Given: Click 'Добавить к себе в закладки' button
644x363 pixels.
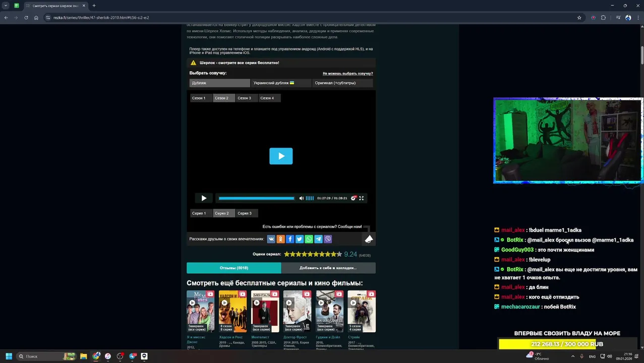Looking at the screenshot, I should click(x=328, y=268).
